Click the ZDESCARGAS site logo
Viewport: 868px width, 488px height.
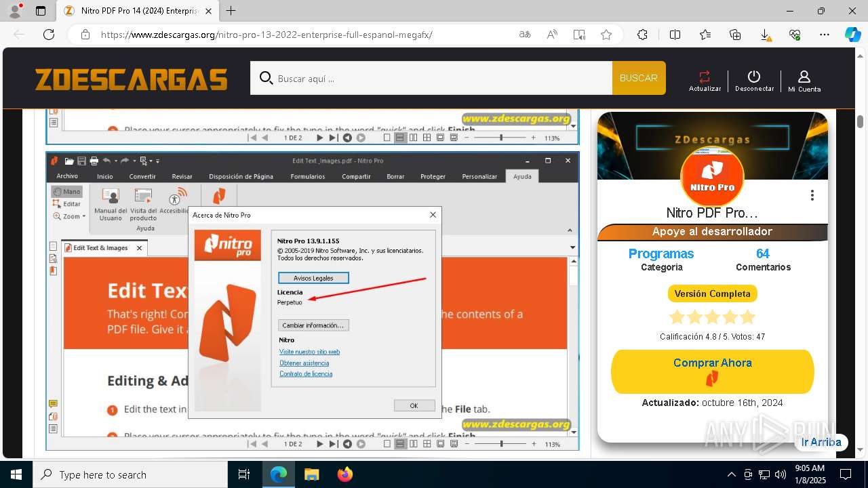(x=132, y=79)
